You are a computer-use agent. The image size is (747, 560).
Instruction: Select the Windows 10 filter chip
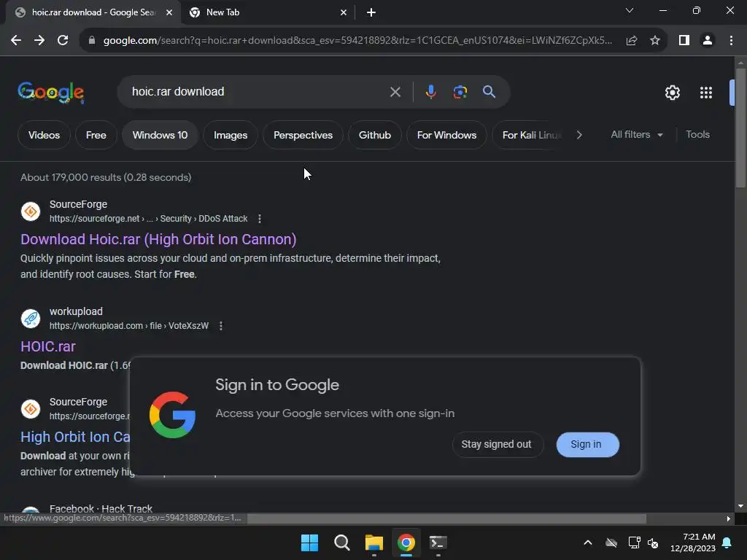pyautogui.click(x=160, y=135)
